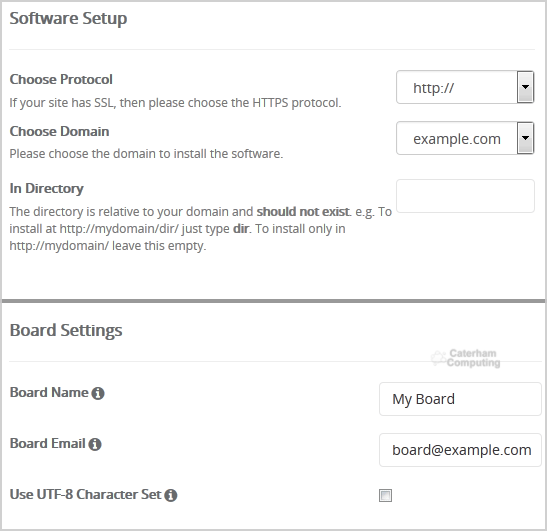Click the Board Name field containing My Board

(460, 399)
